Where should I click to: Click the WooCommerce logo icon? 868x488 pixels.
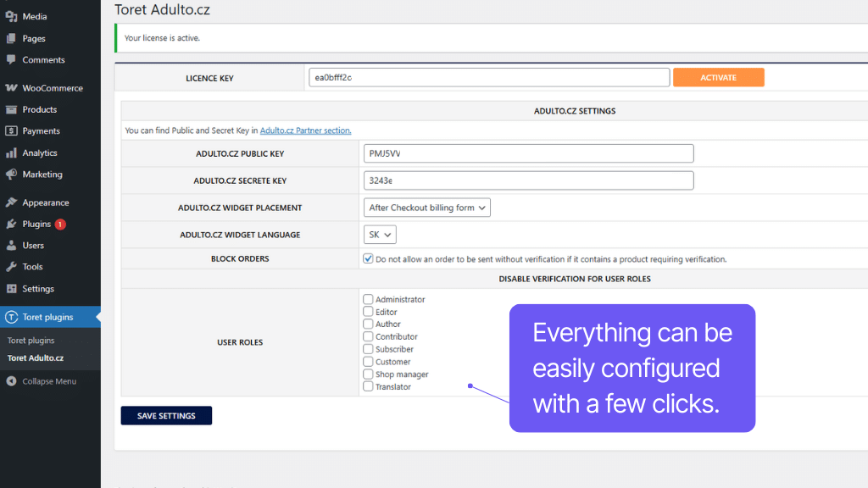click(x=11, y=88)
